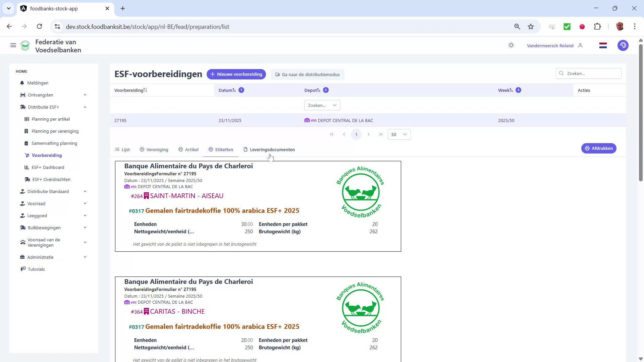Toggle the light theme sun icon
The height and width of the screenshot is (362, 644).
[511, 45]
